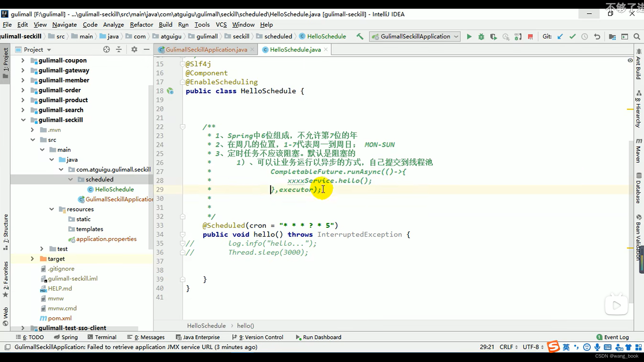Viewport: 644px width, 362px height.
Task: Open the Maven side panel
Action: point(638,150)
